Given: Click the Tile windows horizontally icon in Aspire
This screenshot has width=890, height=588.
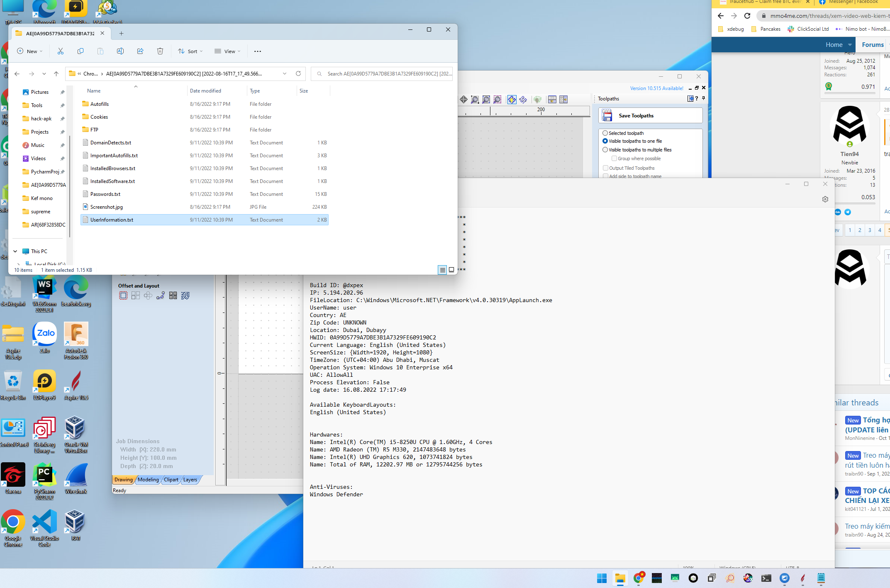Looking at the screenshot, I should tap(552, 100).
